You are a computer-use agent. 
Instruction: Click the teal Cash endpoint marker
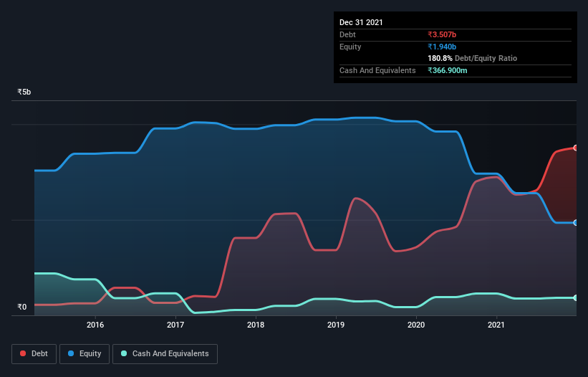click(x=576, y=297)
